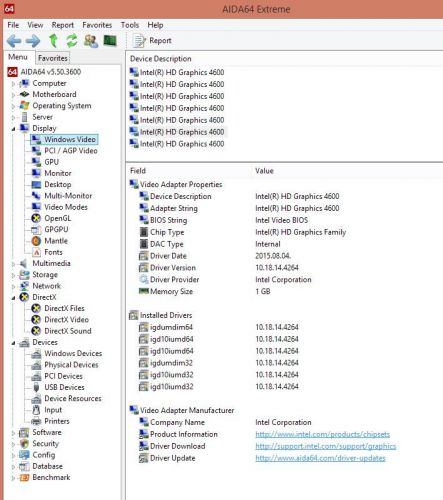This screenshot has height=500, width=443.
Task: Open the Report menu
Action: point(63,25)
